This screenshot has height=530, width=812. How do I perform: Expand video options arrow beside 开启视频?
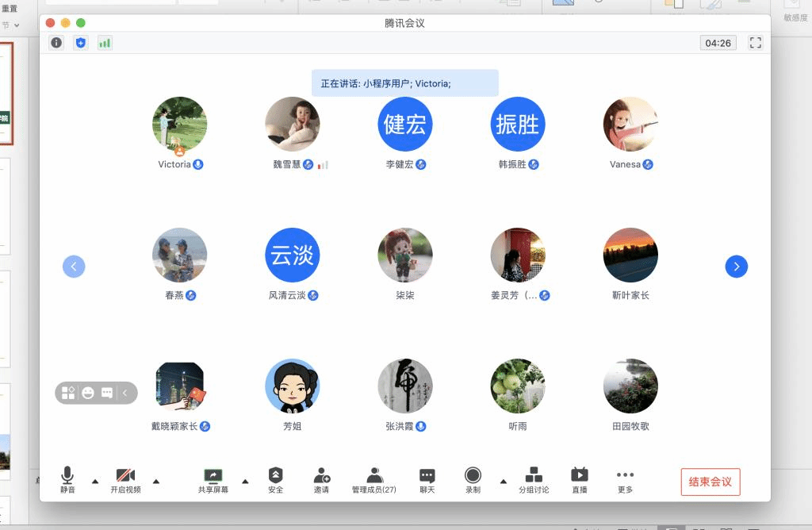coord(155,481)
